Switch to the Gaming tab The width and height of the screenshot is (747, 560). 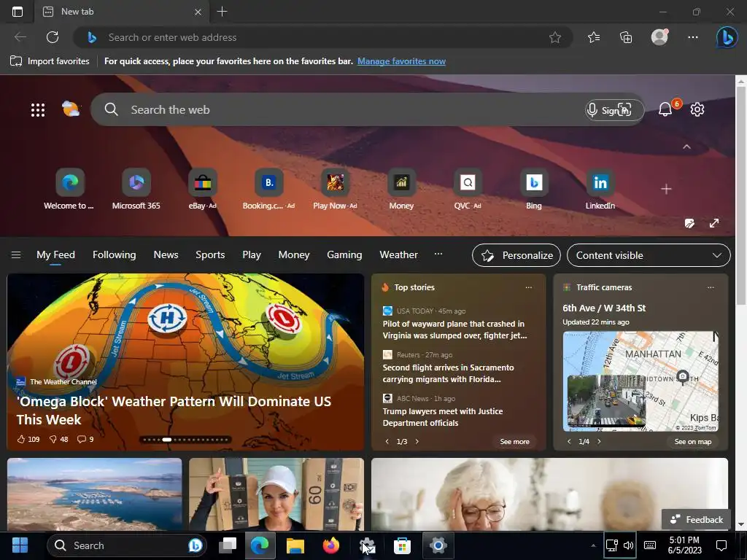(x=344, y=254)
